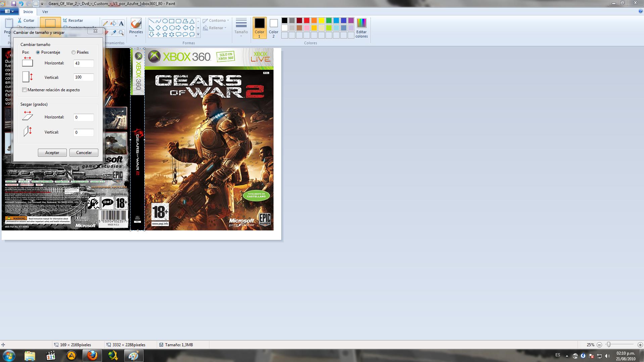Screen dimensions: 644x362
Task: Open the Tamaño line size dropdown
Action: [241, 28]
